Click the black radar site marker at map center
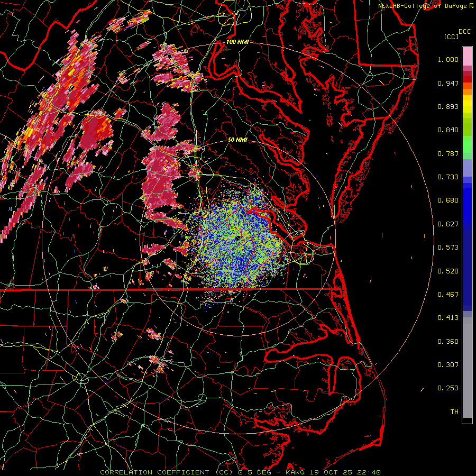Image resolution: width=476 pixels, height=476 pixels. point(237,237)
